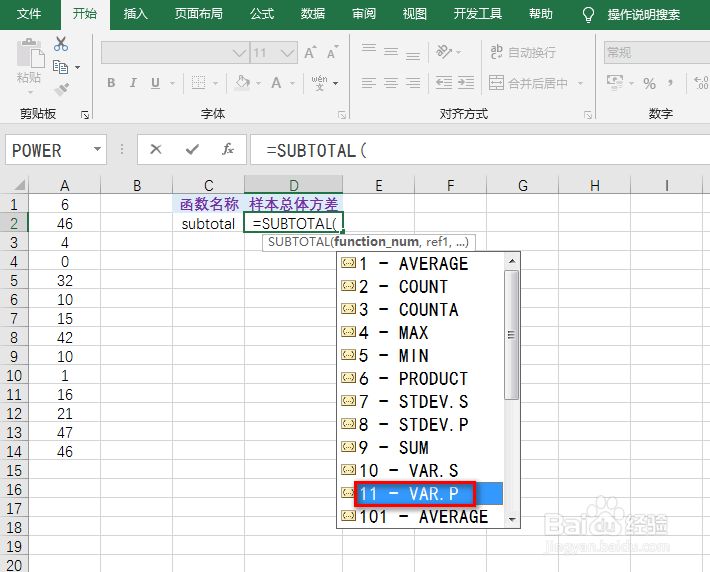The image size is (710, 572).
Task: Switch to the 数据 tab
Action: (x=313, y=14)
